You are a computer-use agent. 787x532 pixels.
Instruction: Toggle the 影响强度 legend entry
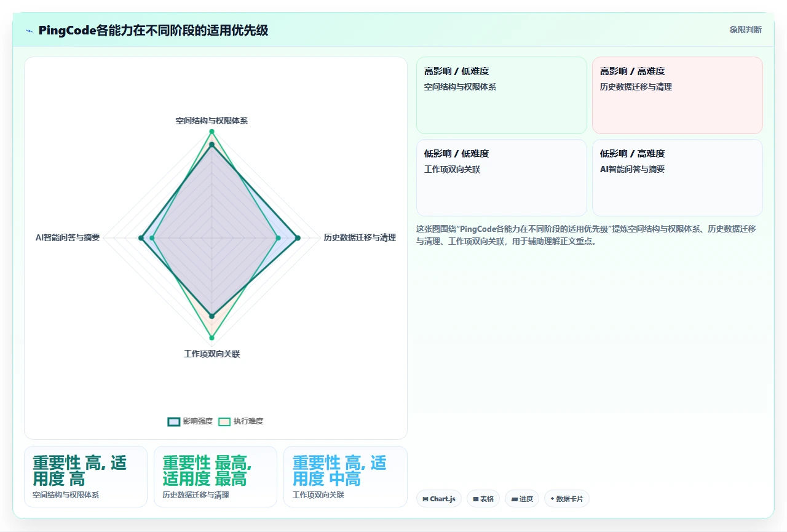190,421
